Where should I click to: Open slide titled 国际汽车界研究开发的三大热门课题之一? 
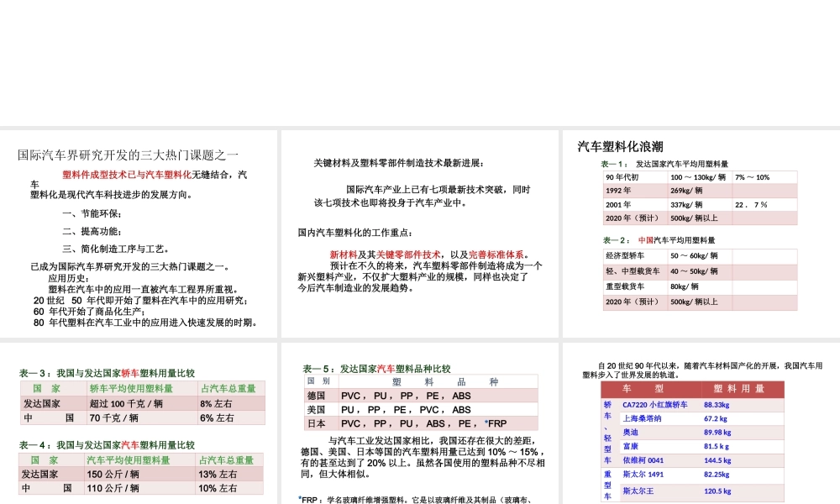pyautogui.click(x=139, y=234)
